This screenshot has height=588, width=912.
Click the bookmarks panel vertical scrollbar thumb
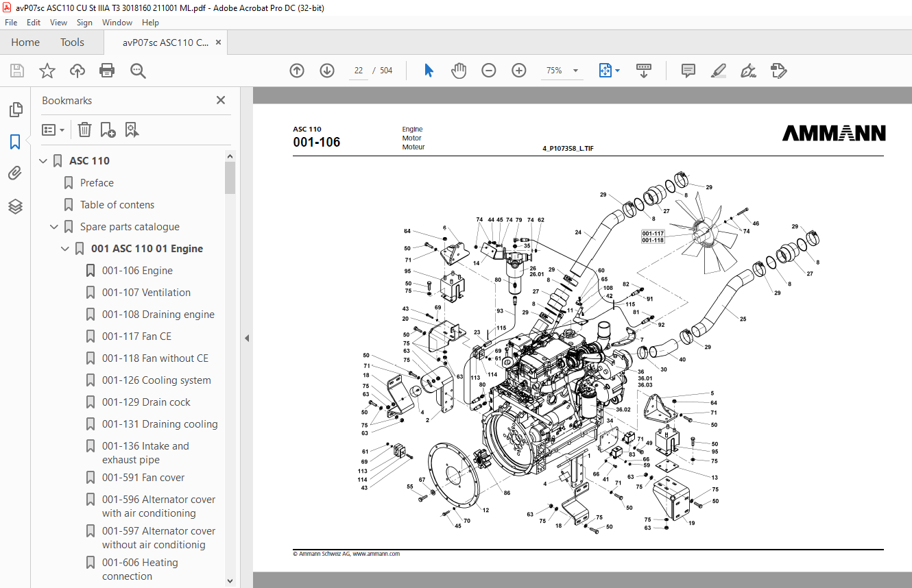click(230, 177)
